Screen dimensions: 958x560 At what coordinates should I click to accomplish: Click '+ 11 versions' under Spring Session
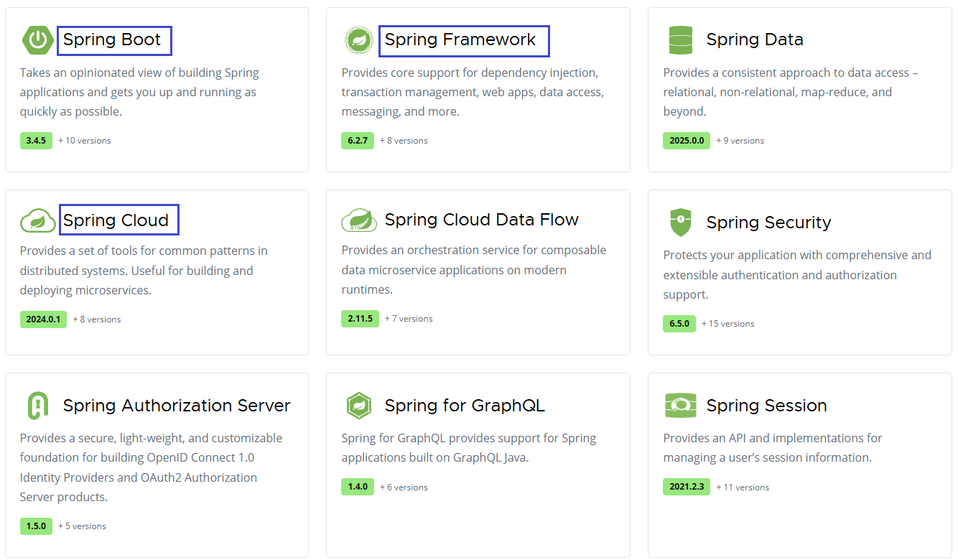pyautogui.click(x=743, y=487)
